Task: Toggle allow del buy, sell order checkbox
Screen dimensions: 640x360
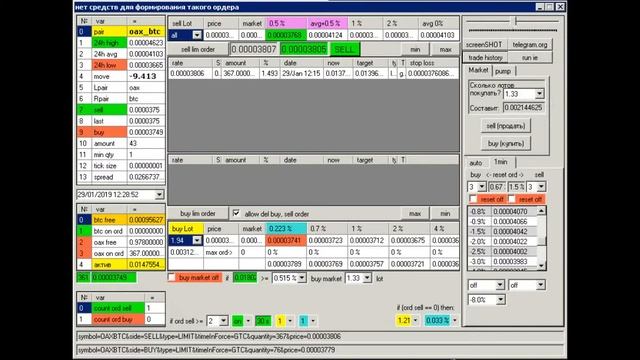Action: click(236, 213)
